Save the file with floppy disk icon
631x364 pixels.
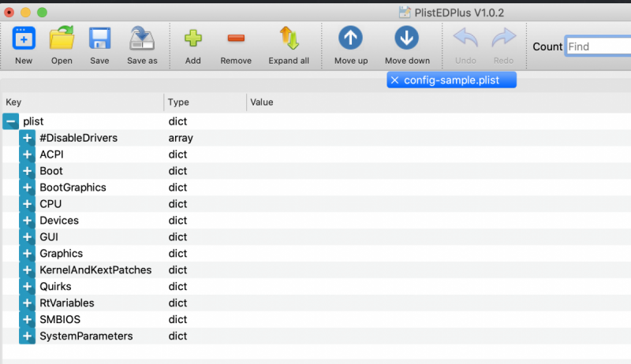pyautogui.click(x=99, y=39)
